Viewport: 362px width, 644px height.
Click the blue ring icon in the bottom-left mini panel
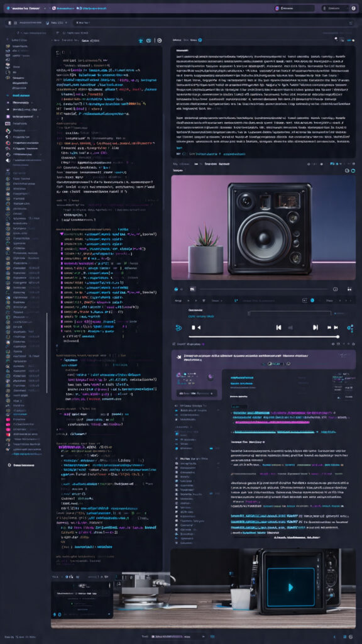(x=59, y=614)
